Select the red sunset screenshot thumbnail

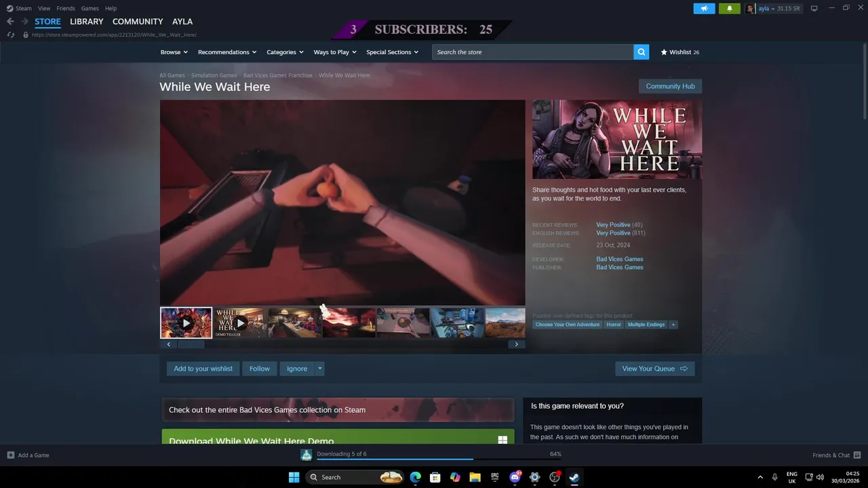coord(349,323)
